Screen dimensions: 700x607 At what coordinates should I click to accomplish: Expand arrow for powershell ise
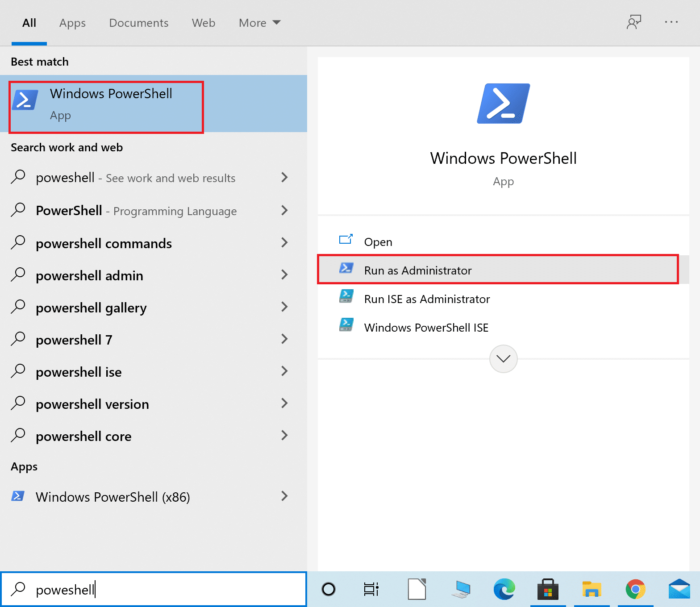tap(284, 371)
